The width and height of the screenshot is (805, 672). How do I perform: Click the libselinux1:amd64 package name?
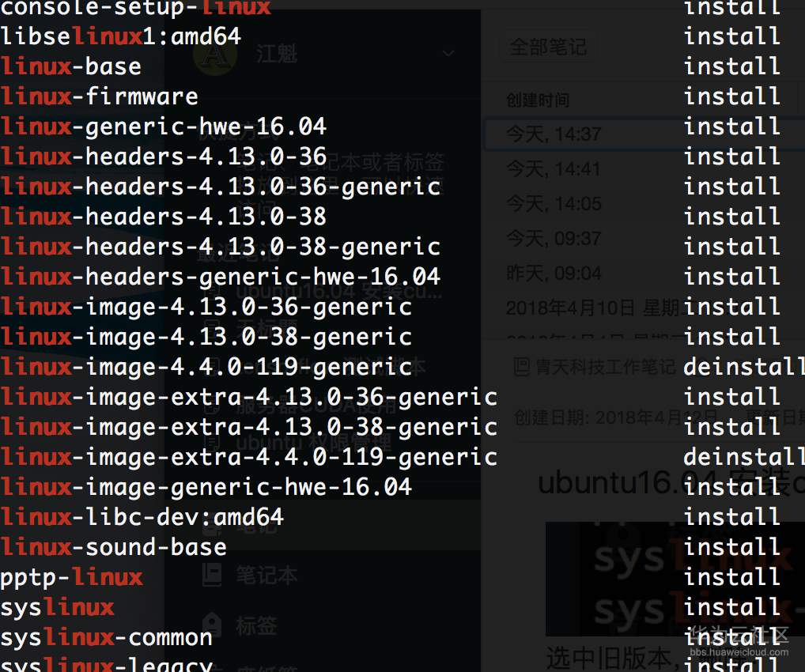pyautogui.click(x=121, y=36)
